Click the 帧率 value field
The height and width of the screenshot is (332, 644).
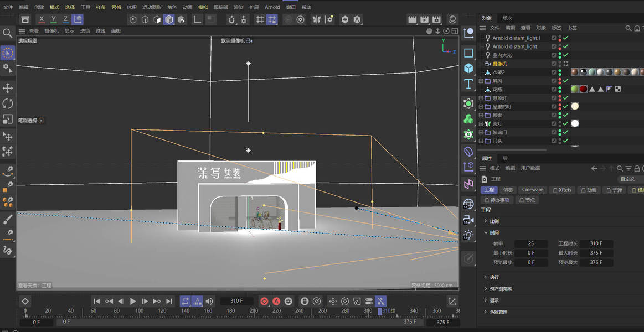tap(531, 244)
